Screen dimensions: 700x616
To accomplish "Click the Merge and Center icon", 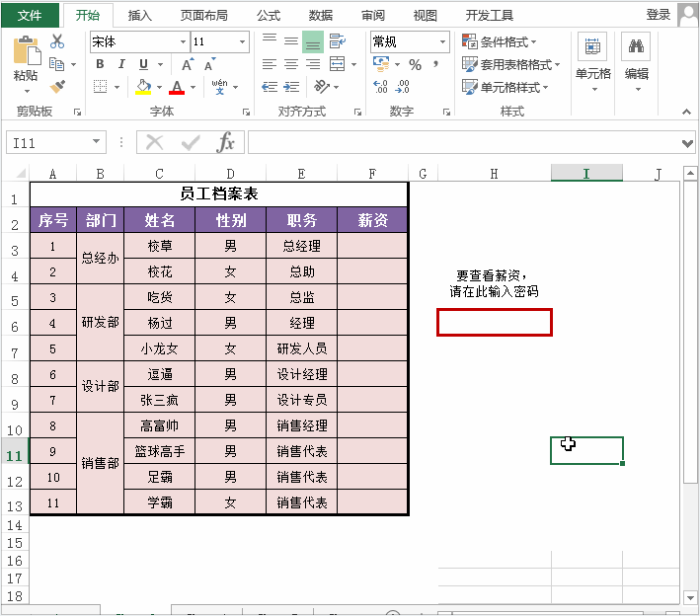I will 337,64.
